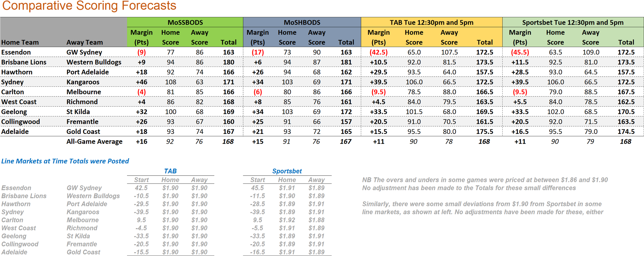Viewport: 644px width, 256px height.
Task: Select Hawthorn in the main forecast table
Action: point(17,72)
